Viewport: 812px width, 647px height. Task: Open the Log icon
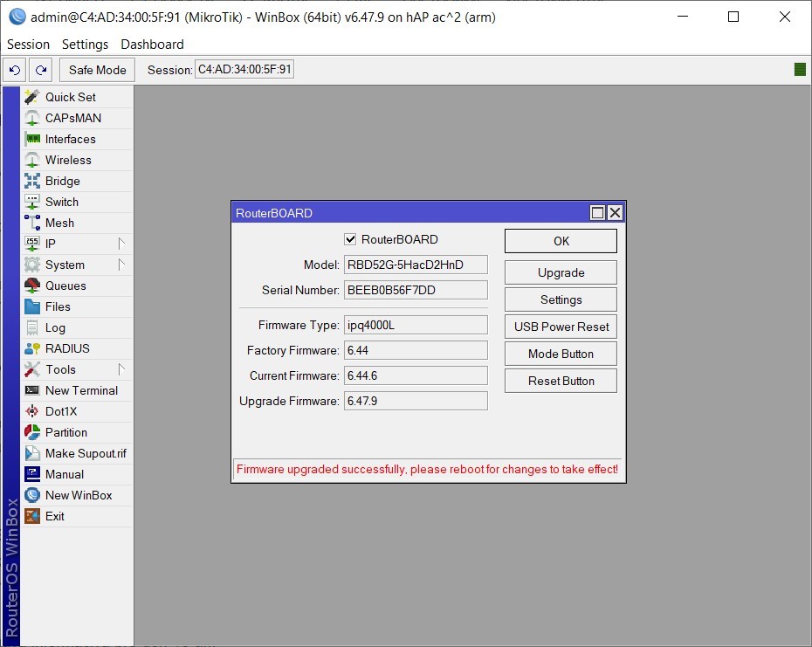pos(32,327)
